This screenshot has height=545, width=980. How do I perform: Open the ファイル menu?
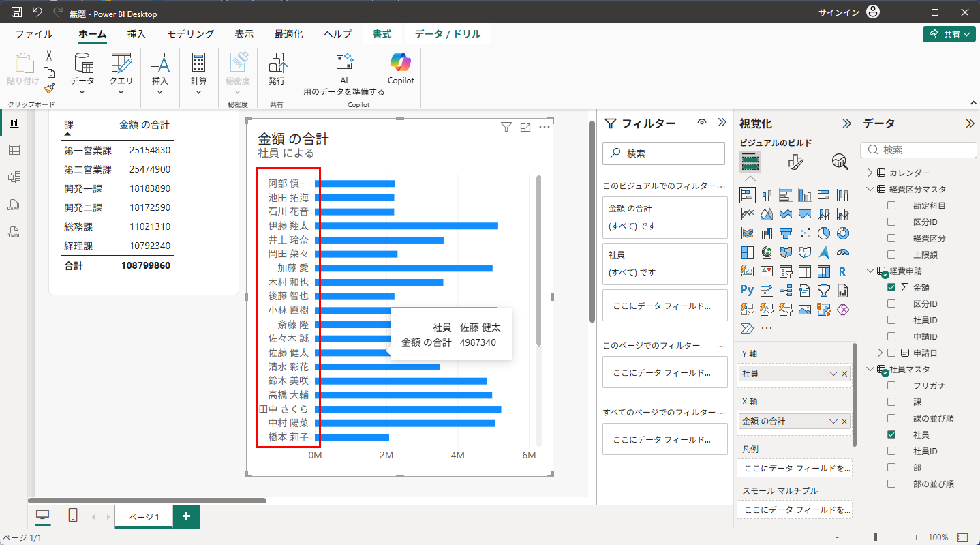click(x=34, y=34)
